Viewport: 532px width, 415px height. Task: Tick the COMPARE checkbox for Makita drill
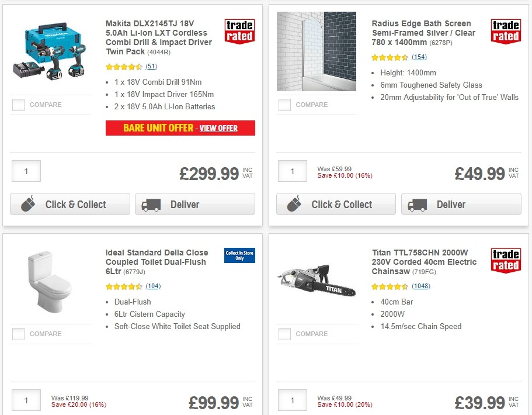(18, 105)
